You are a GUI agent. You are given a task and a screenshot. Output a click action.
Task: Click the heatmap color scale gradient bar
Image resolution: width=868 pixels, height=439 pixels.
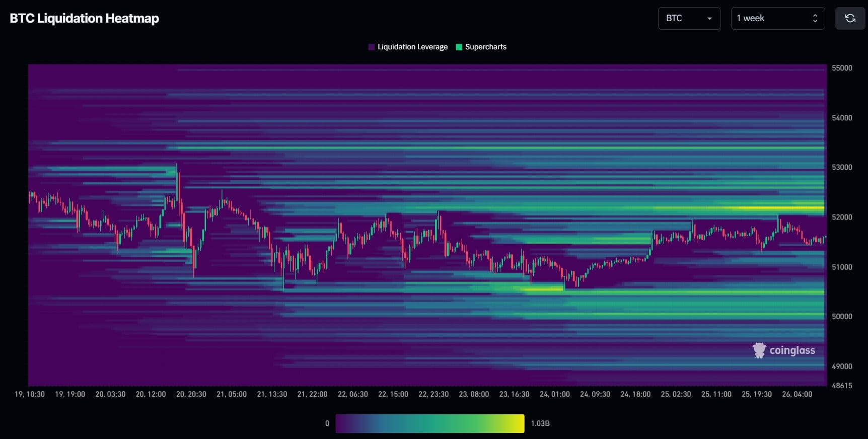pyautogui.click(x=430, y=423)
